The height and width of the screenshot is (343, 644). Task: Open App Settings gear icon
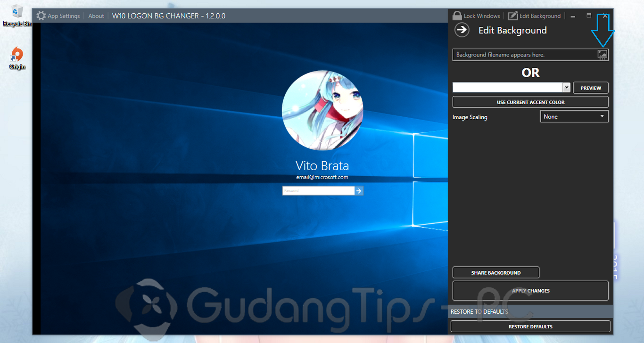pyautogui.click(x=41, y=16)
